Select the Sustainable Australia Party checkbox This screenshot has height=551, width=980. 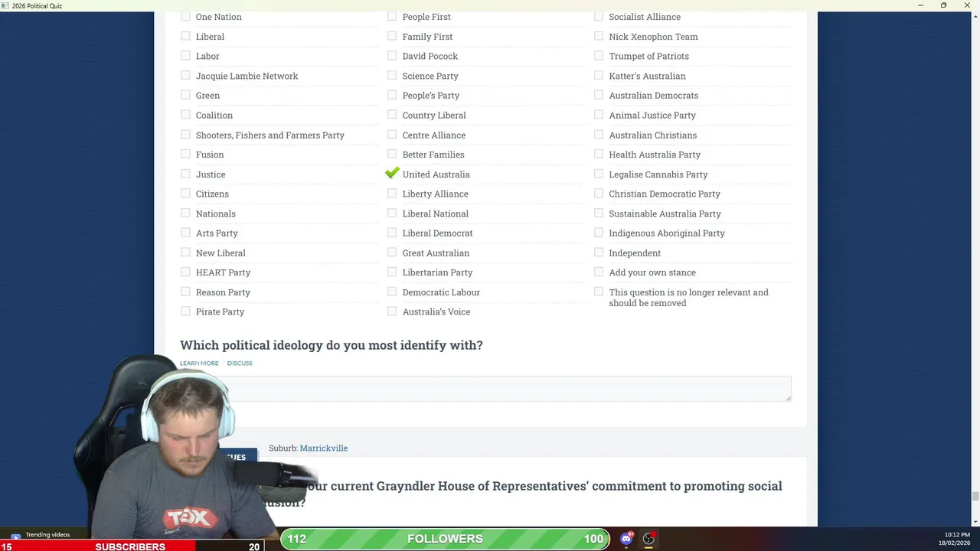[x=599, y=213]
